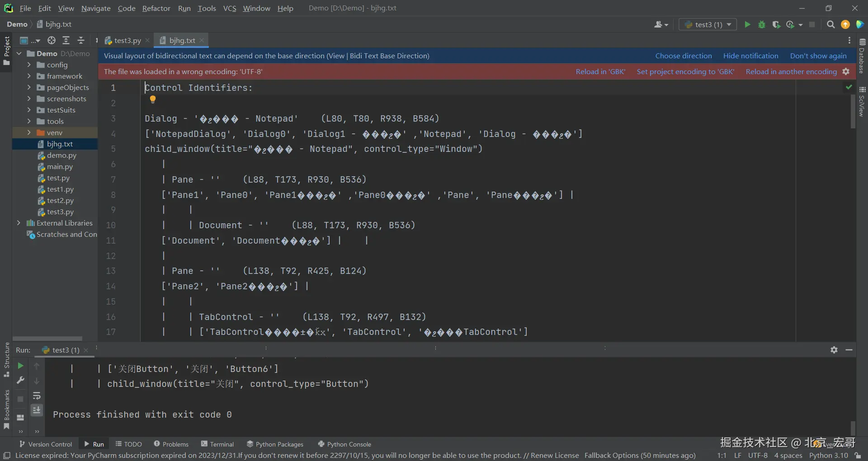Image resolution: width=868 pixels, height=461 pixels.
Task: Open the Problems tool tab
Action: coord(171,444)
